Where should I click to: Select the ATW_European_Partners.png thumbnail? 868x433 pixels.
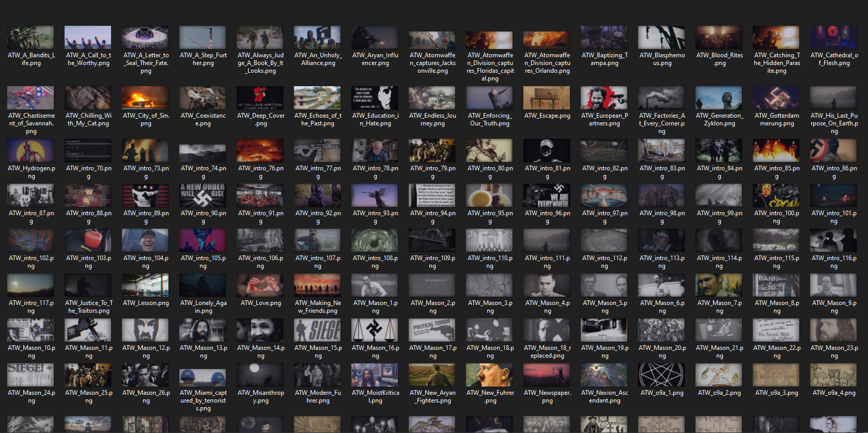point(605,98)
